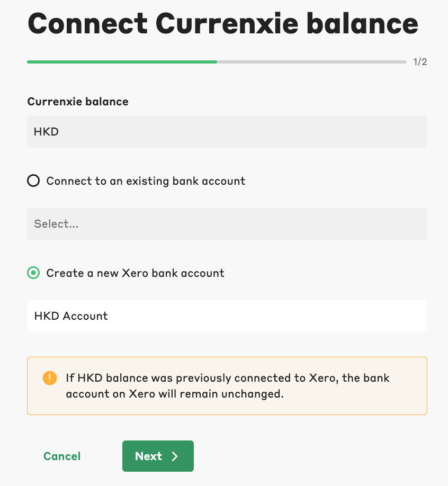Click the HKD balance warning message text

228,386
